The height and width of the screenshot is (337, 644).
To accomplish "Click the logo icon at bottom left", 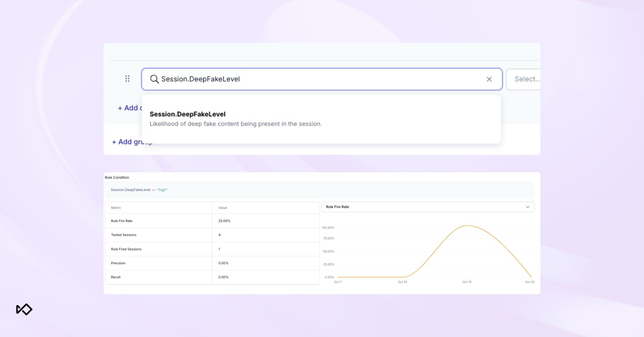I will [x=24, y=309].
